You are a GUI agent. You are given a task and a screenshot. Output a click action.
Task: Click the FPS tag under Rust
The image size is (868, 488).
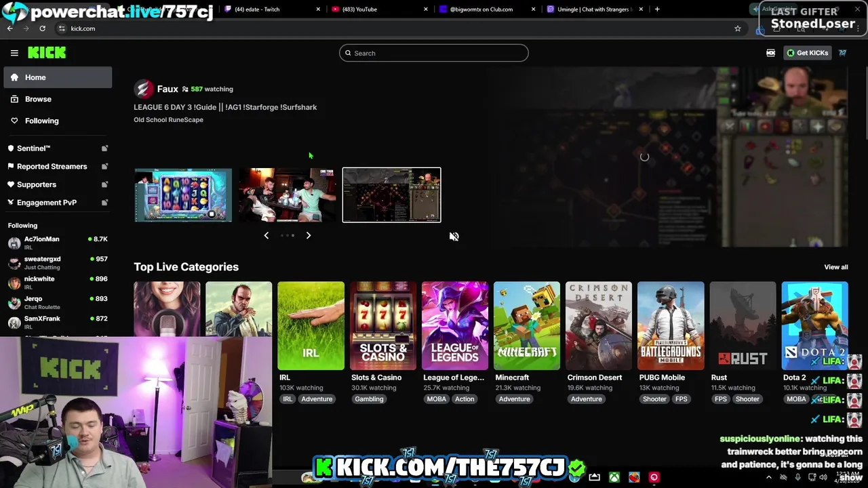(x=721, y=399)
